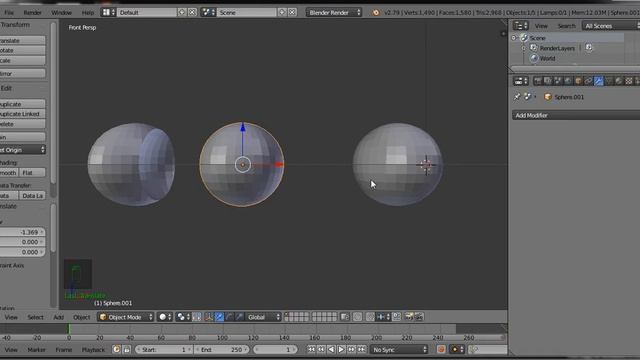The image size is (640, 360).
Task: Open the Scene properties tab icon
Action: [558, 81]
